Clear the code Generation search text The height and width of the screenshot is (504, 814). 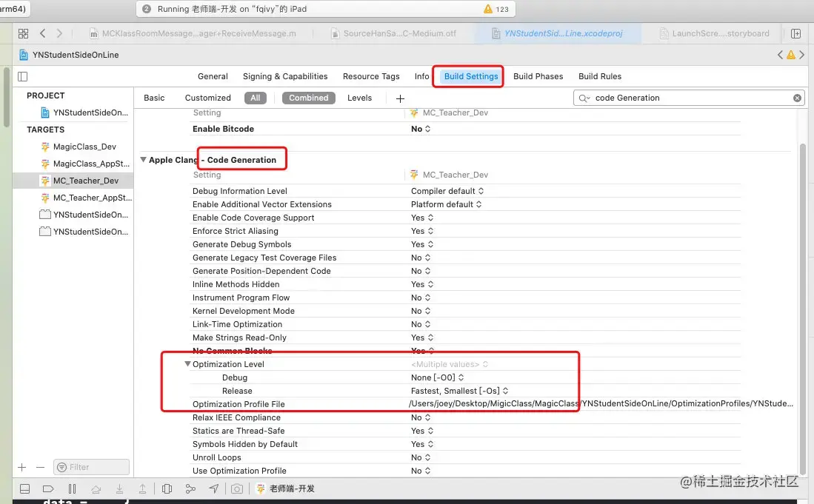(798, 98)
